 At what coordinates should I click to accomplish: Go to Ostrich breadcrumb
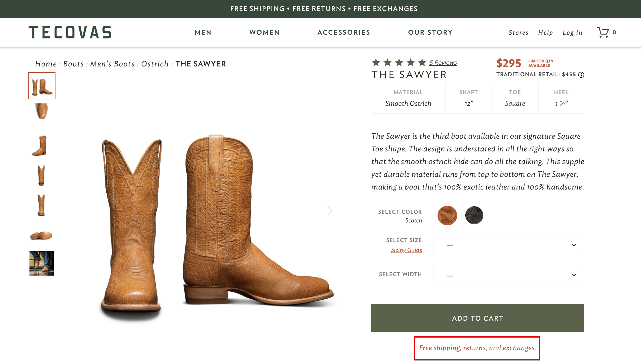[x=155, y=64]
